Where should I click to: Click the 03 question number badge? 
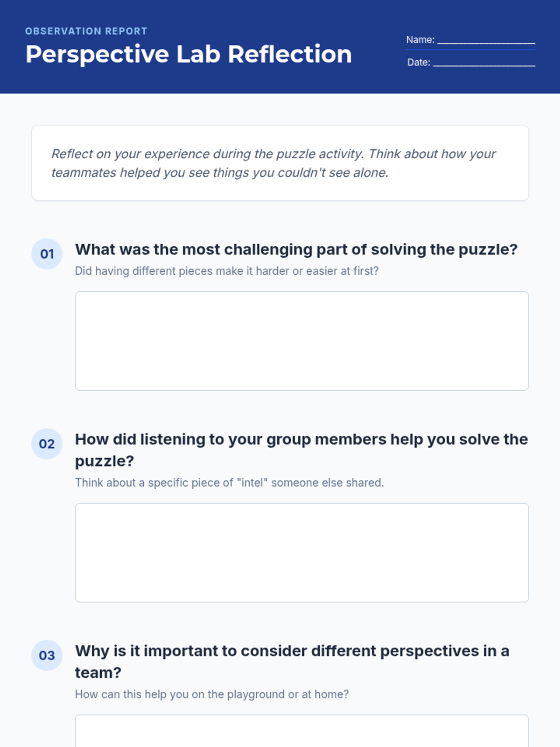tap(47, 655)
